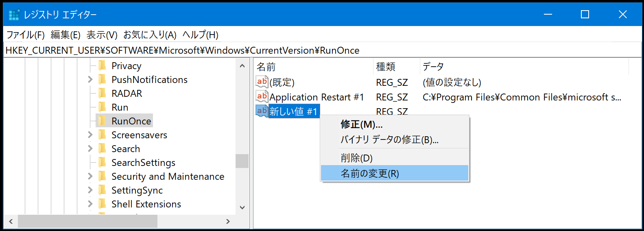Expand the Screensavers key
The width and height of the screenshot is (644, 231).
[x=90, y=135]
